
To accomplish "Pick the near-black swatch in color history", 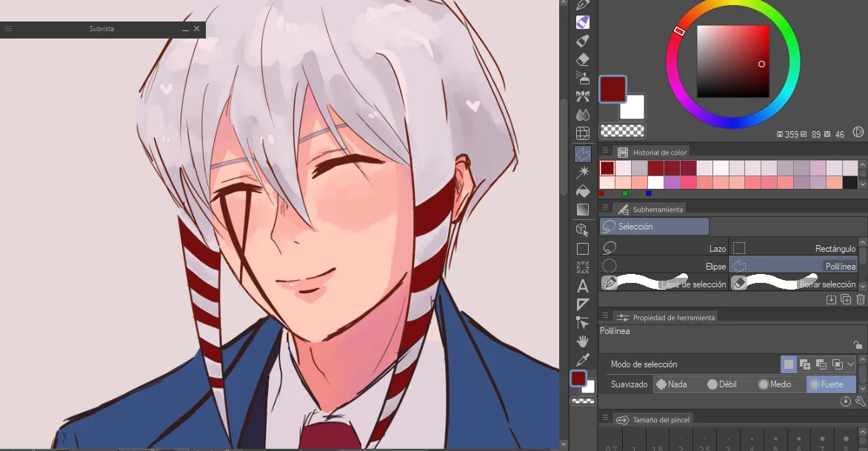I will 849,182.
